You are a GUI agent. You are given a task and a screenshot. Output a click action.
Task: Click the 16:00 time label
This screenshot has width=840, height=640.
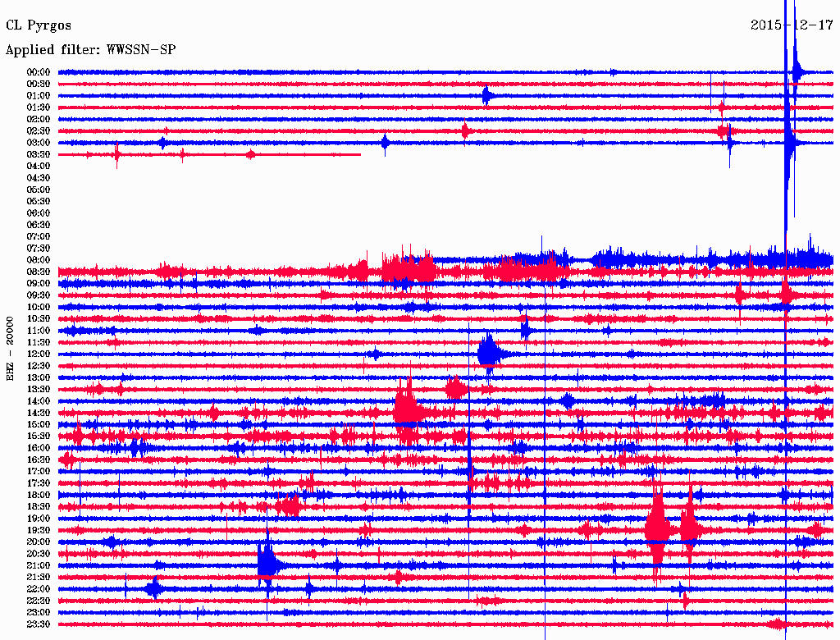click(39, 448)
